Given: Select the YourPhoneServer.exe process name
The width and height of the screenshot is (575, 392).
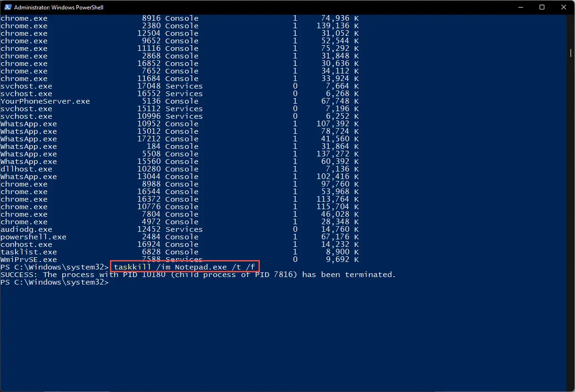Looking at the screenshot, I should 45,101.
